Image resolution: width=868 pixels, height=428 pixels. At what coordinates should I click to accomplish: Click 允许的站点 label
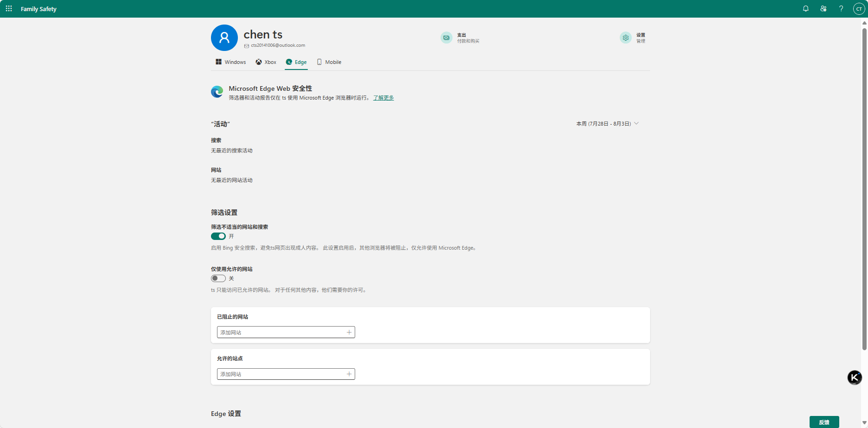[x=230, y=359]
